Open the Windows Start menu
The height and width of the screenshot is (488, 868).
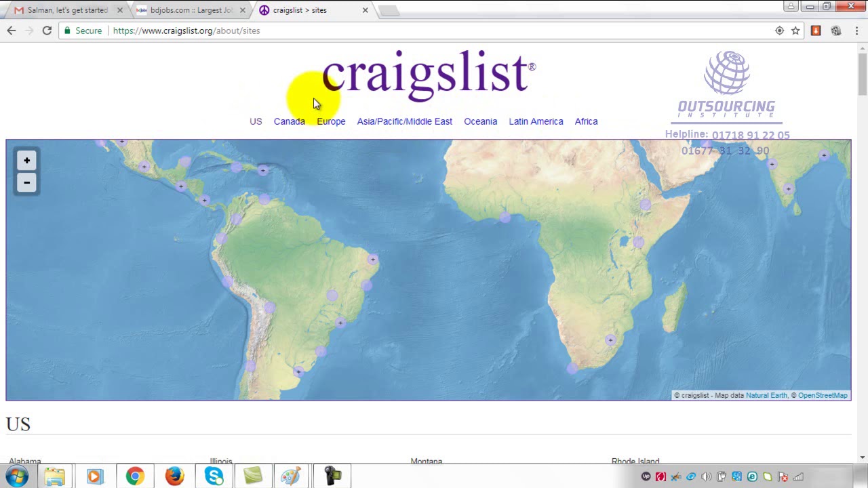17,476
